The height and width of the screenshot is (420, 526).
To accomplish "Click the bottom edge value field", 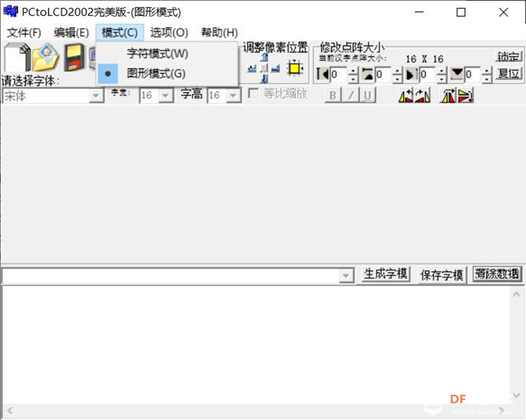I will [473, 74].
